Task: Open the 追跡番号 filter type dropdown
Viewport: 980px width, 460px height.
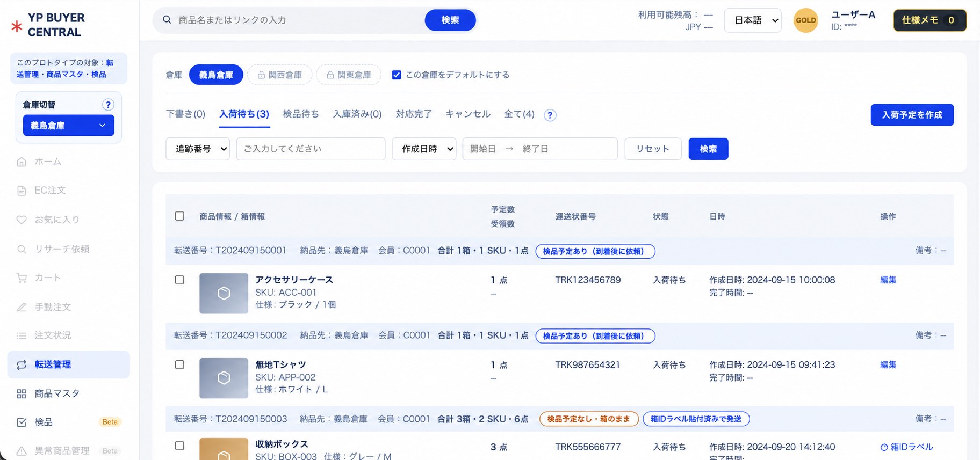Action: click(x=198, y=149)
